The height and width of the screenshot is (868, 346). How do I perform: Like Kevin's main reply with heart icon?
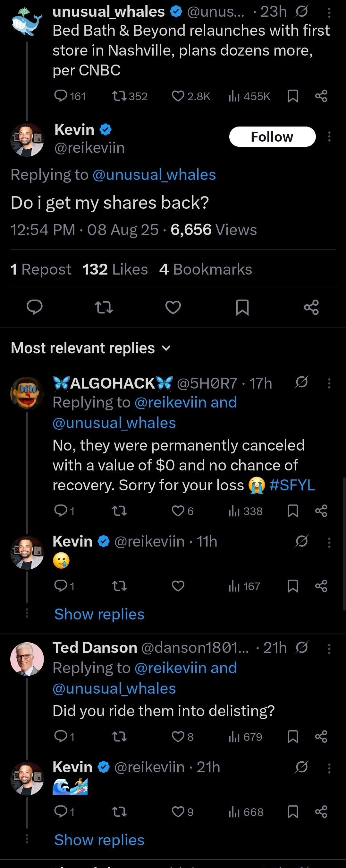173,307
